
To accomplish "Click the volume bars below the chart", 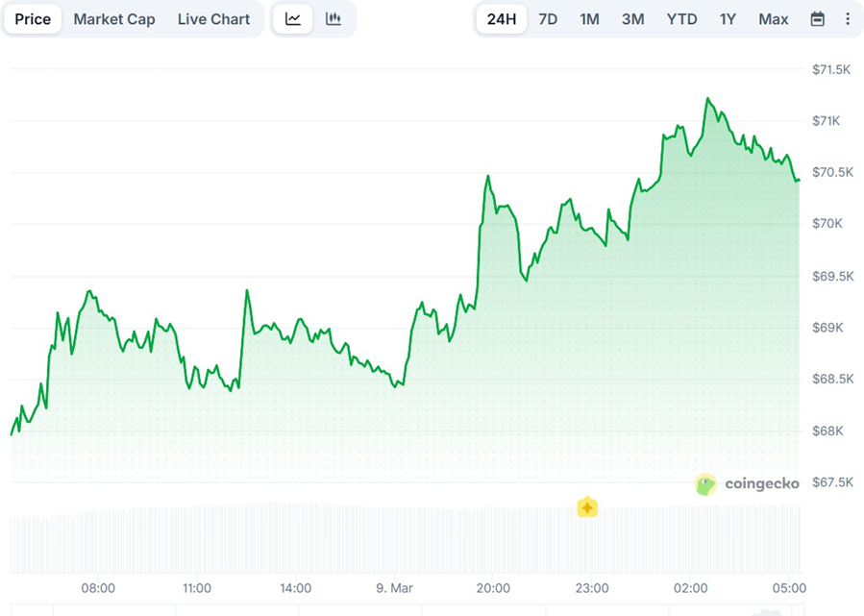I will pos(384,538).
